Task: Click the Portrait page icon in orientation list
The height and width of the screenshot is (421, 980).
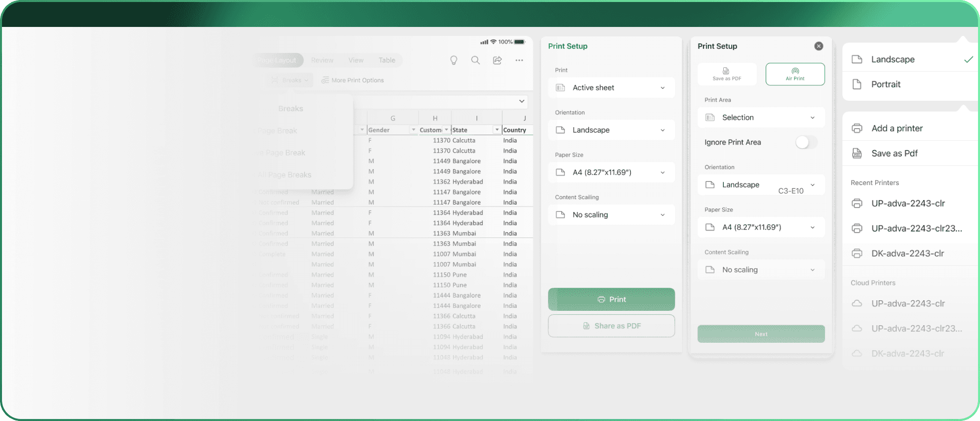Action: click(x=857, y=84)
